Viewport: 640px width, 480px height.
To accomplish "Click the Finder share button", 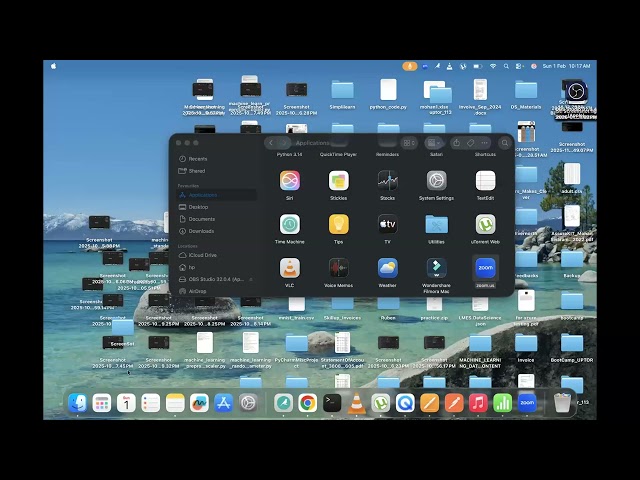I will click(457, 143).
